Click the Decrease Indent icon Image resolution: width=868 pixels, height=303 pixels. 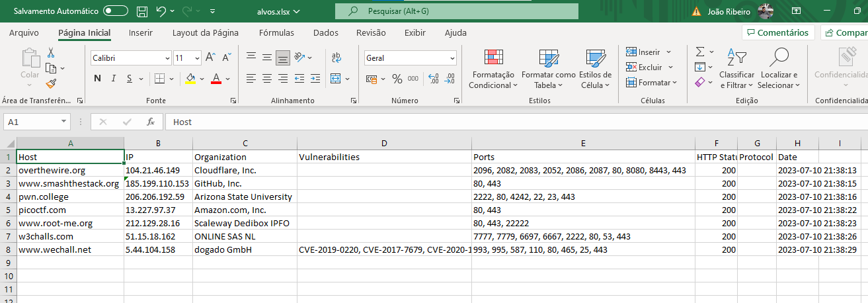pyautogui.click(x=301, y=79)
